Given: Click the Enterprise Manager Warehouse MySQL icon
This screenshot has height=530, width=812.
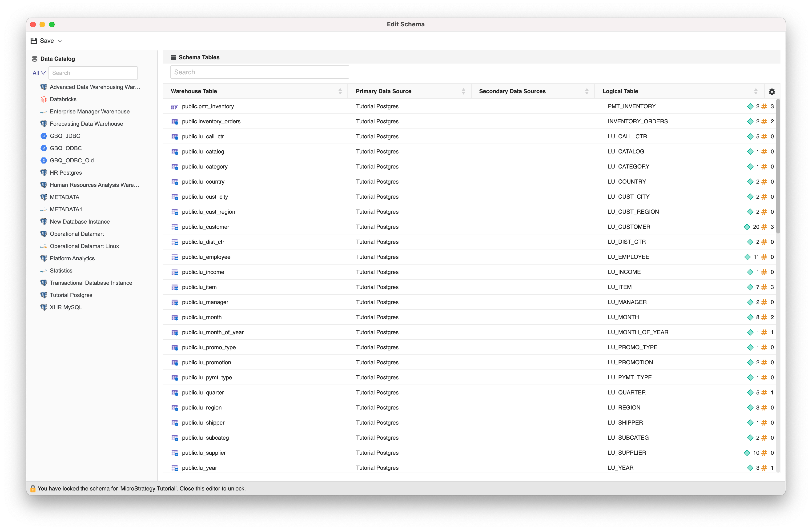Looking at the screenshot, I should [x=44, y=112].
